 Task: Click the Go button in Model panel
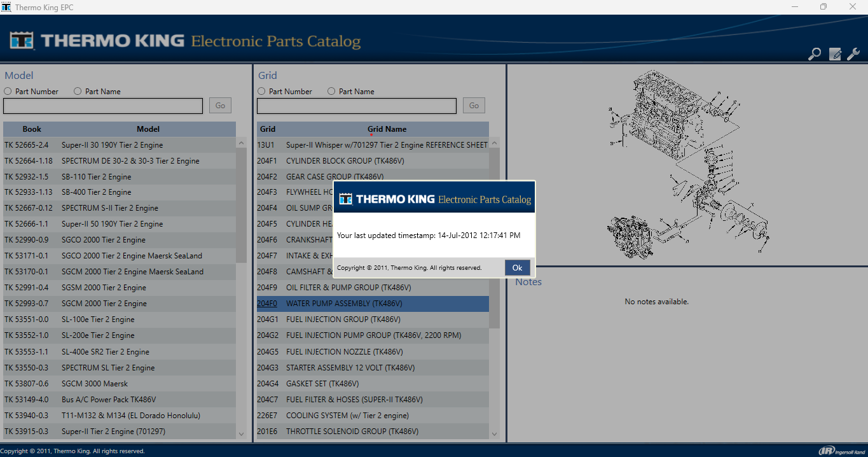pos(220,106)
